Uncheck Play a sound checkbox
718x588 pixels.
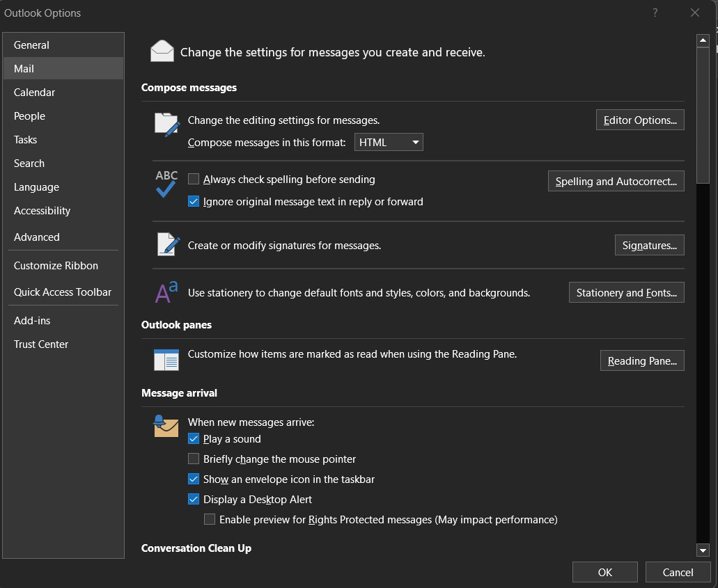194,439
